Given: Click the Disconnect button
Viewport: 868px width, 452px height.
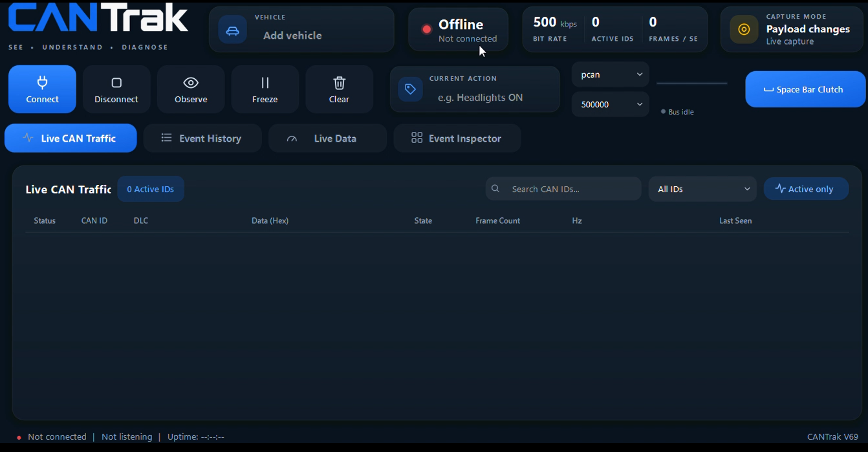Looking at the screenshot, I should point(116,89).
